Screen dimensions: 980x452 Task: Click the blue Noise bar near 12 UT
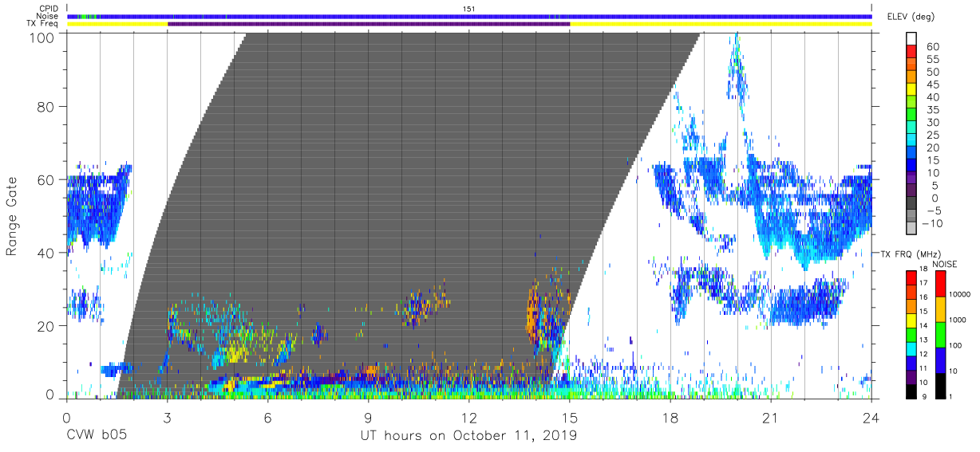pyautogui.click(x=469, y=16)
